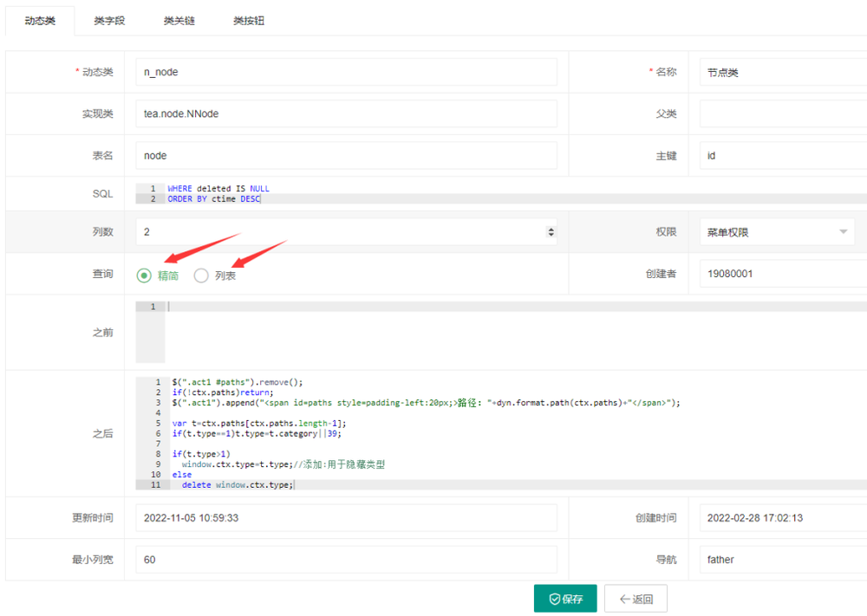The image size is (867, 616).
Task: Place cursor in the 之前 code editor
Action: (x=512, y=333)
